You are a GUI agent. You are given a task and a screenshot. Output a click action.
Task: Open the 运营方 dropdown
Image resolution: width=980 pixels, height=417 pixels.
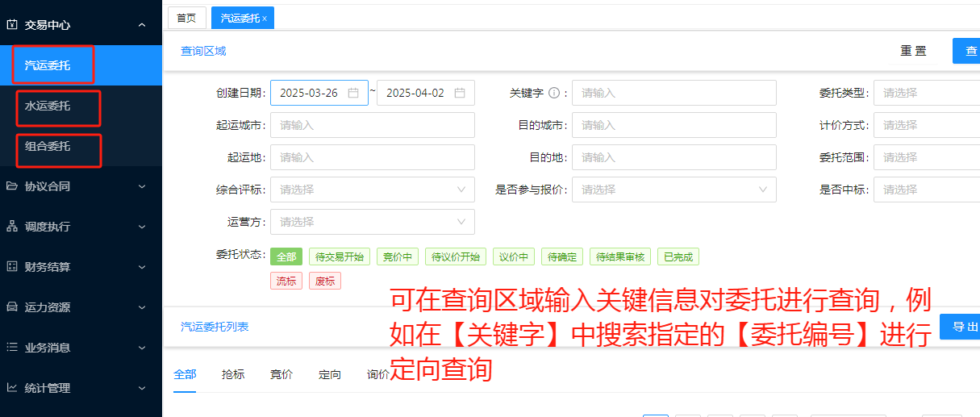(x=373, y=222)
